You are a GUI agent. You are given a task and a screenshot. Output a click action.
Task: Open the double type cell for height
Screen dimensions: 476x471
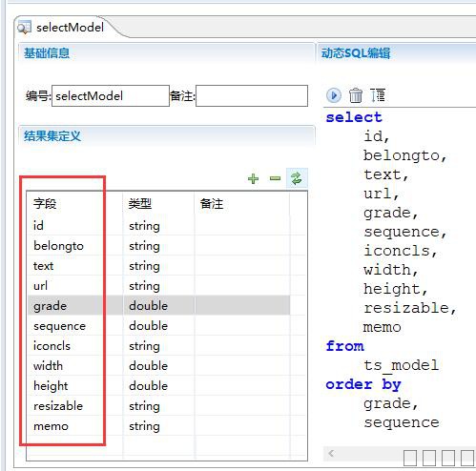158,386
